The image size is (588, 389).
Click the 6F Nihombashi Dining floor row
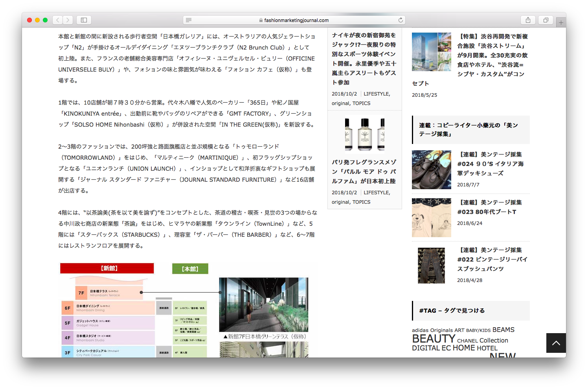click(108, 308)
